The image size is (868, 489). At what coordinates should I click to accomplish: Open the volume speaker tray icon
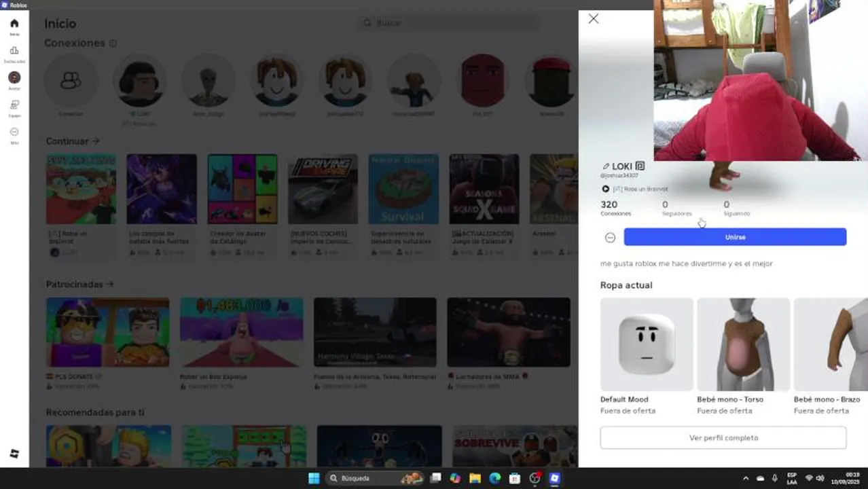[820, 478]
